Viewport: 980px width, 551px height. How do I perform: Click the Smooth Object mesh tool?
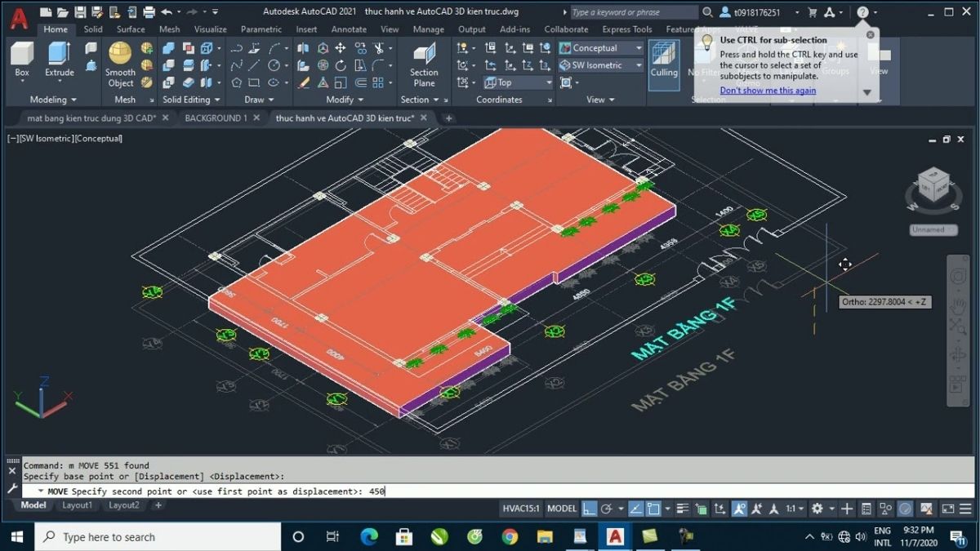click(x=120, y=64)
